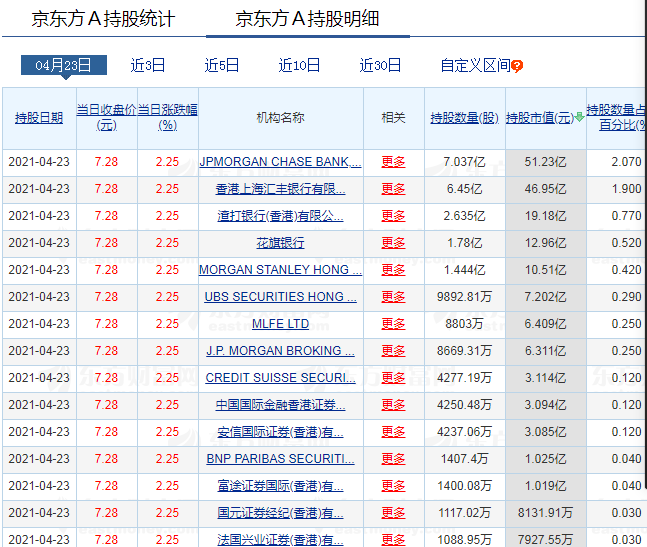The width and height of the screenshot is (647, 547).
Task: Sort by 当日收盘价(元) column header
Action: (x=106, y=118)
